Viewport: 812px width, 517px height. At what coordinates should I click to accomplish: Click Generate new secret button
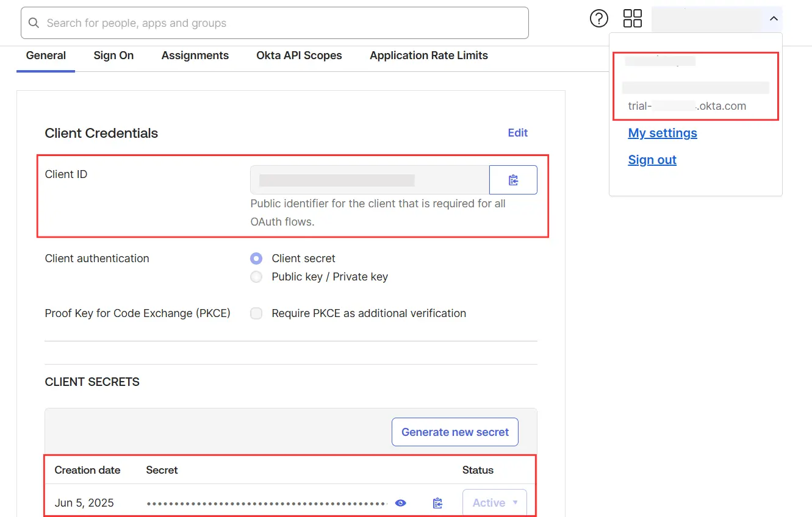coord(455,432)
